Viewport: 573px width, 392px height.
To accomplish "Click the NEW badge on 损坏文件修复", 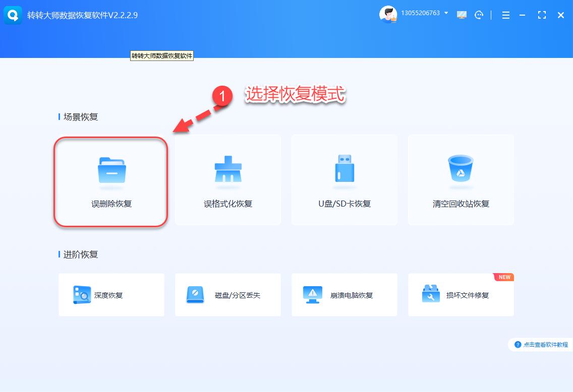I will tap(504, 277).
